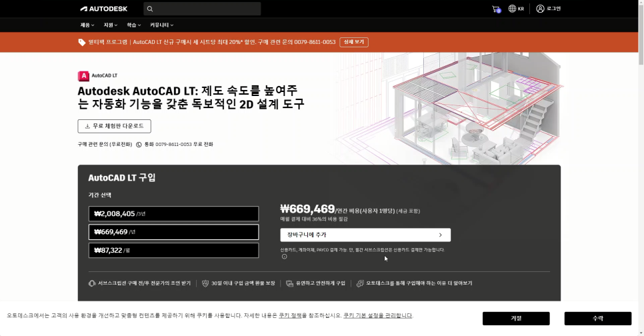
Task: Click 장바구니에 추가 button
Action: coord(365,235)
